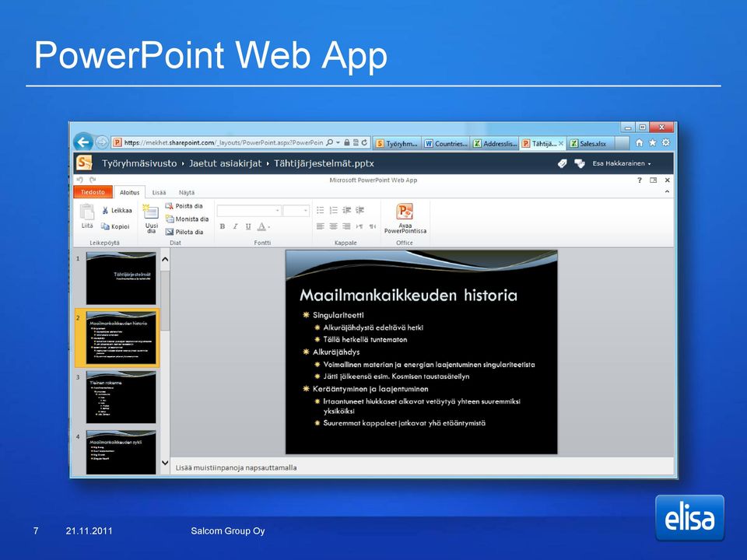The image size is (747, 560).
Task: Click Avaa PowerPointissa button
Action: [x=405, y=219]
